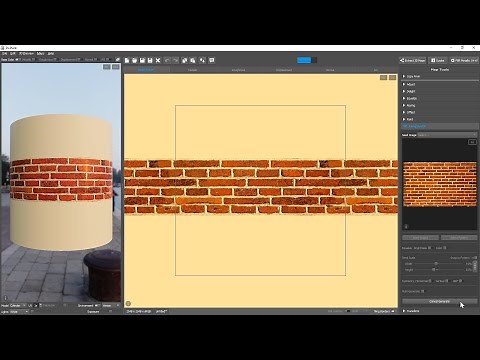Image resolution: width=480 pixels, height=360 pixels.
Task: Expand the Adjust tool section
Action: [439, 84]
